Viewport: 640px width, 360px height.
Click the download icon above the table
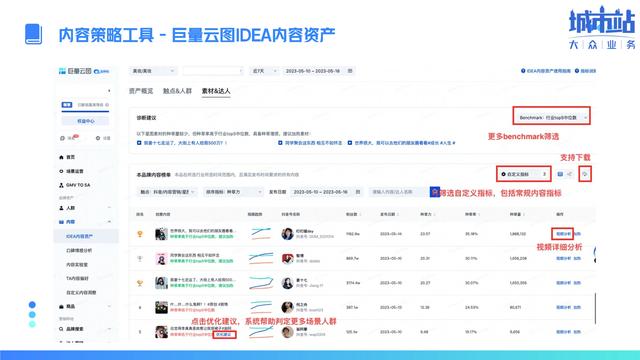(x=585, y=174)
